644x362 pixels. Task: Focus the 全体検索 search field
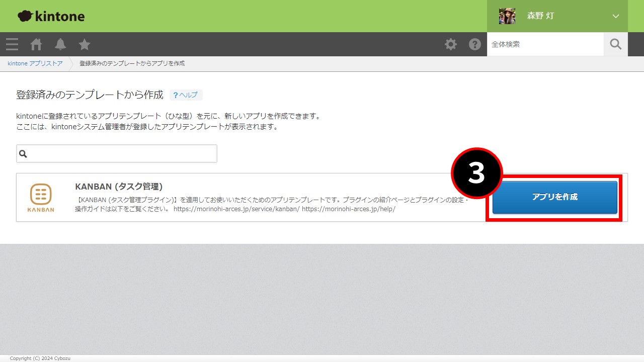545,44
